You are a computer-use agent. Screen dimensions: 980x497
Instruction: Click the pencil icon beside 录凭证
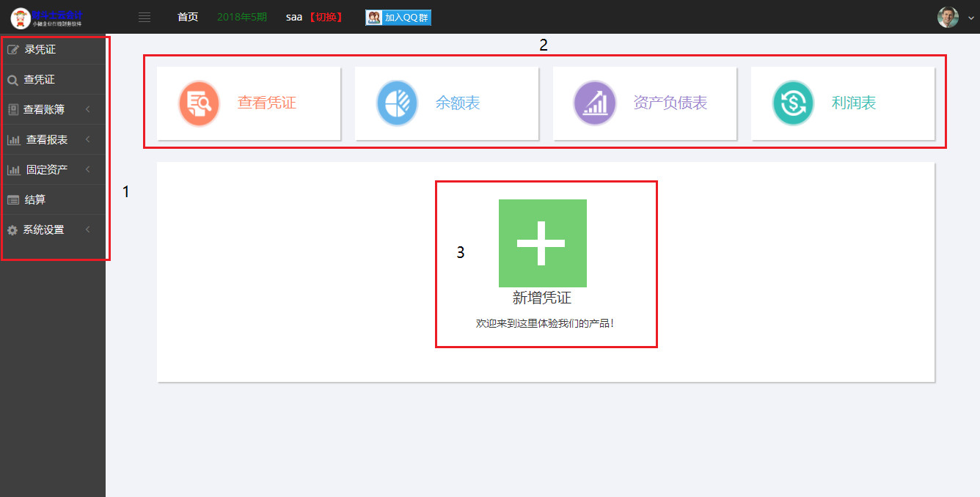coord(12,50)
